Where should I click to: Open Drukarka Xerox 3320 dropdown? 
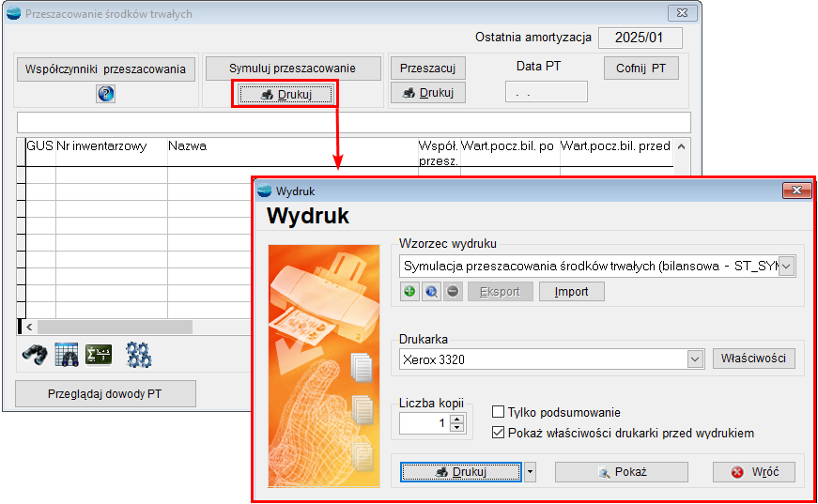tap(695, 359)
